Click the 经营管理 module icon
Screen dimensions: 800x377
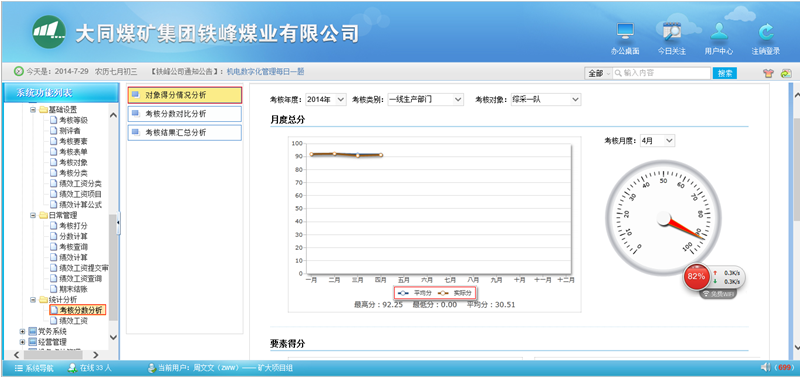pos(33,341)
